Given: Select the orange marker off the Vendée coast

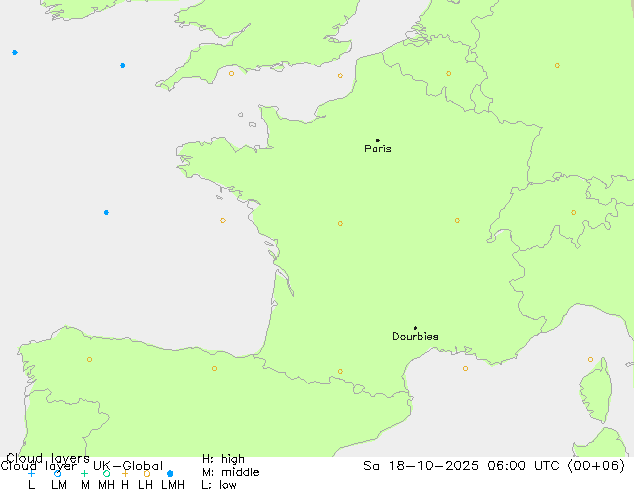Looking at the screenshot, I should (x=223, y=220).
